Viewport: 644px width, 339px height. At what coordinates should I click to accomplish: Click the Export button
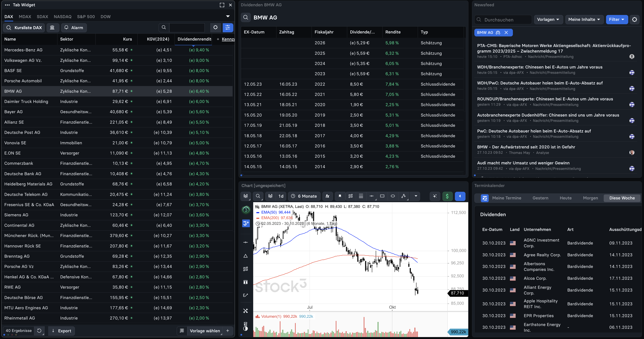click(x=62, y=331)
